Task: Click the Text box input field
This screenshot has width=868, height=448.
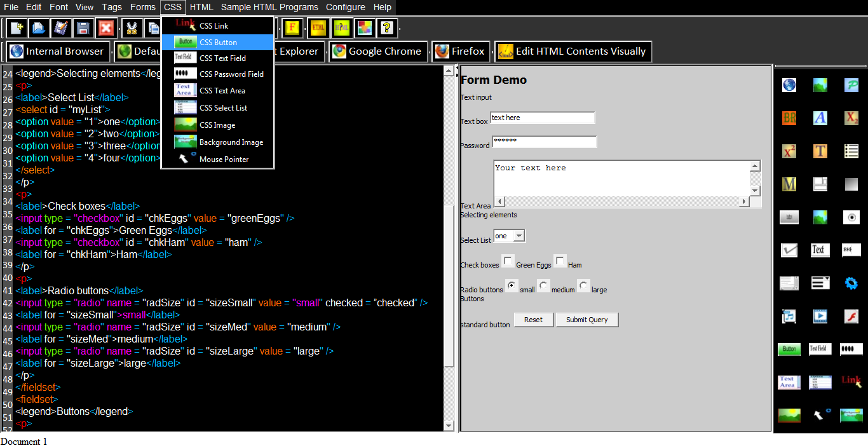Action: click(x=542, y=118)
